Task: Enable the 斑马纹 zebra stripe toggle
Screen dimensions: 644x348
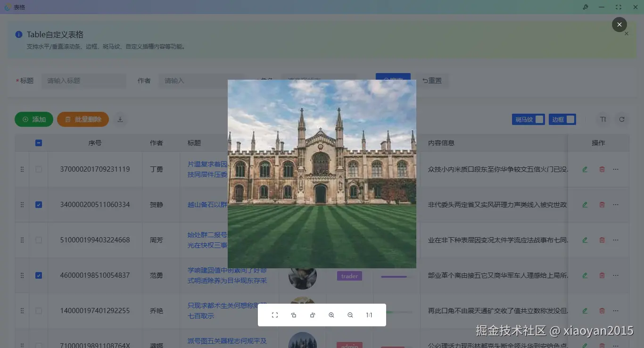Action: pyautogui.click(x=539, y=119)
